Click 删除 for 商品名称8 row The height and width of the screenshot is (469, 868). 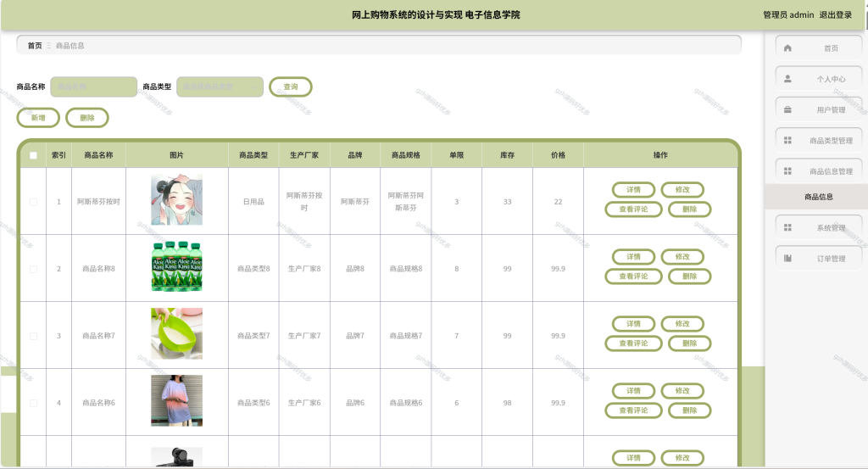(x=690, y=276)
